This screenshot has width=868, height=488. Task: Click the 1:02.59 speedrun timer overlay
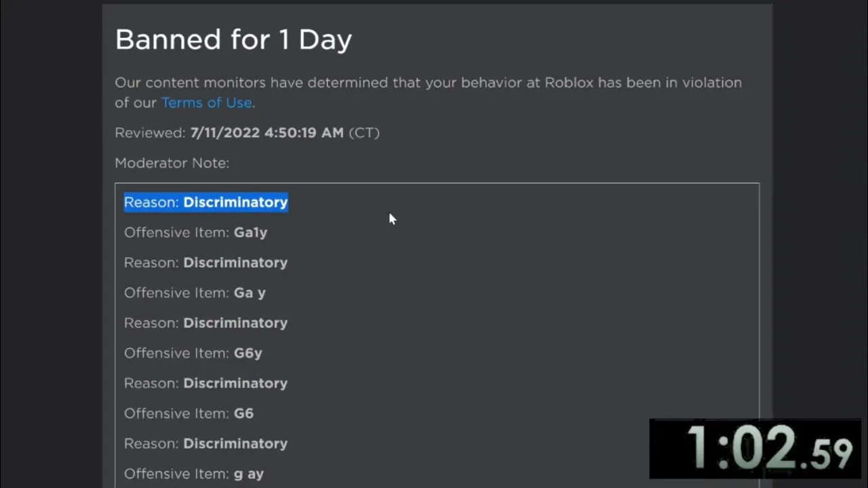click(755, 449)
